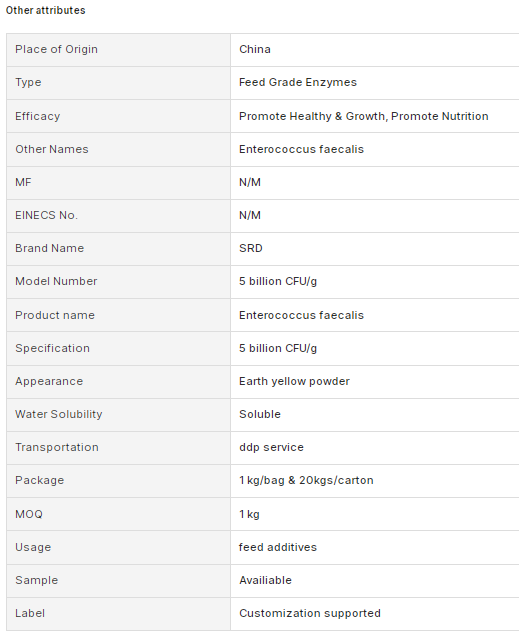519x632 pixels.
Task: Click the China value cell
Action: pyautogui.click(x=375, y=50)
